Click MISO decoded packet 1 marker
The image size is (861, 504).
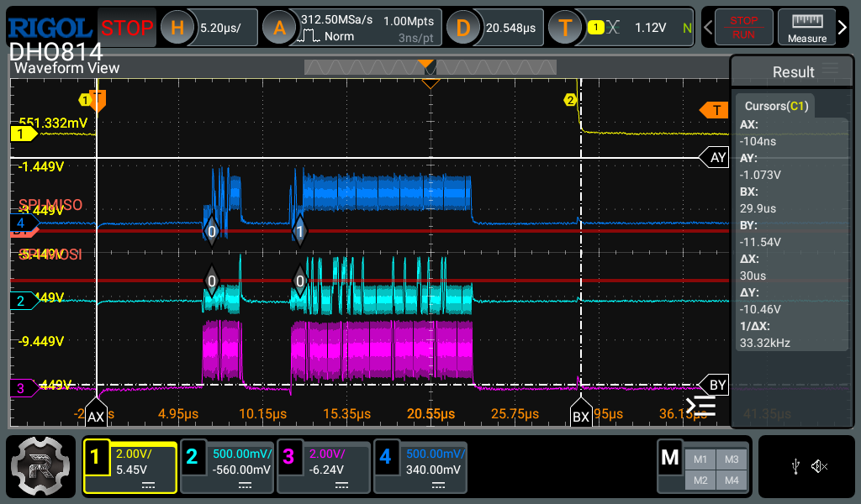(x=300, y=232)
